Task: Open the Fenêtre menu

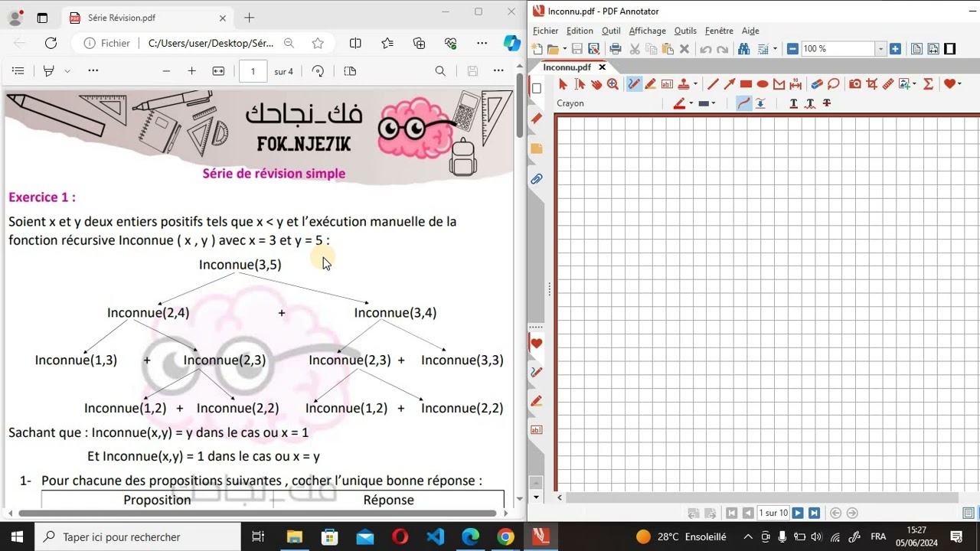Action: coord(719,31)
